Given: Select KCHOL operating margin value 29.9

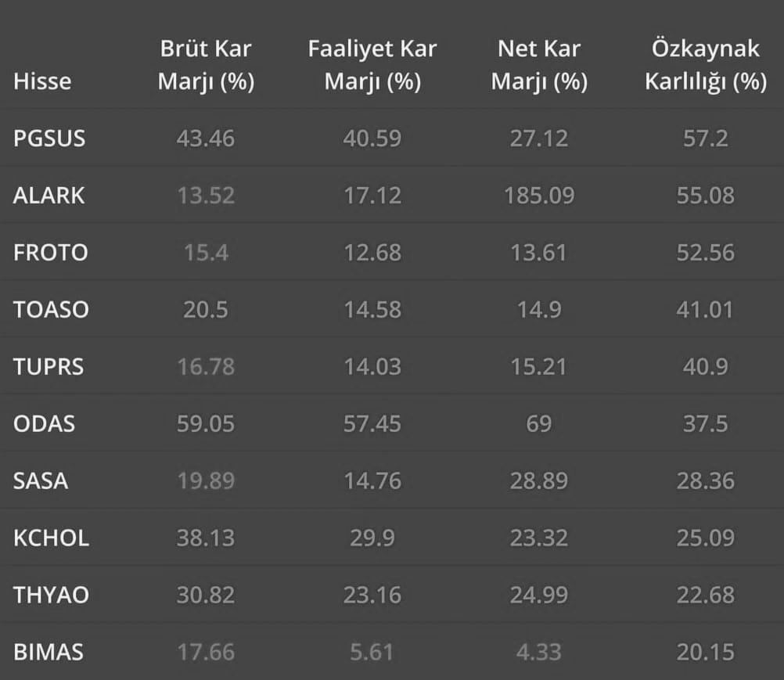Looking at the screenshot, I should pyautogui.click(x=372, y=538).
